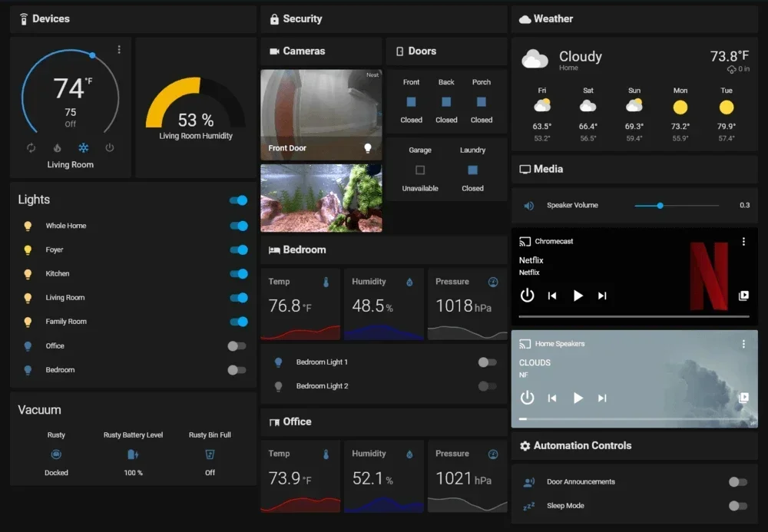768x532 pixels.
Task: Click the Front door status icon
Action: coord(412,101)
